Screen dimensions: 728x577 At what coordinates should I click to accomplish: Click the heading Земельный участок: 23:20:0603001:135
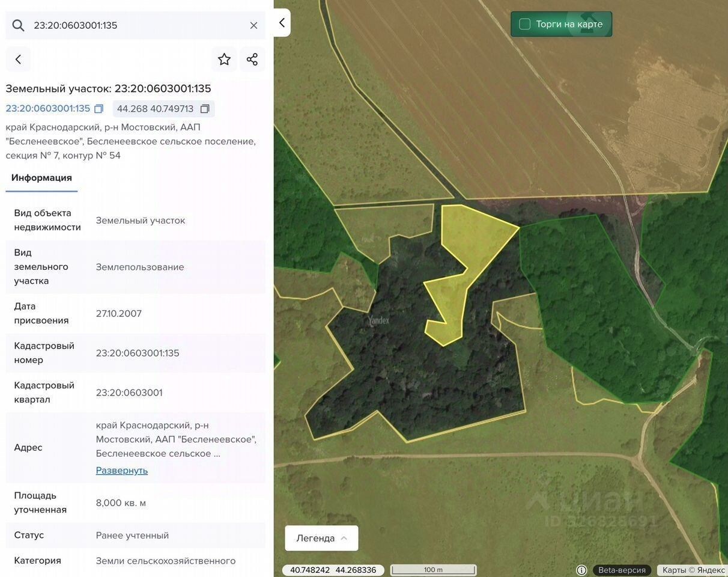click(109, 88)
